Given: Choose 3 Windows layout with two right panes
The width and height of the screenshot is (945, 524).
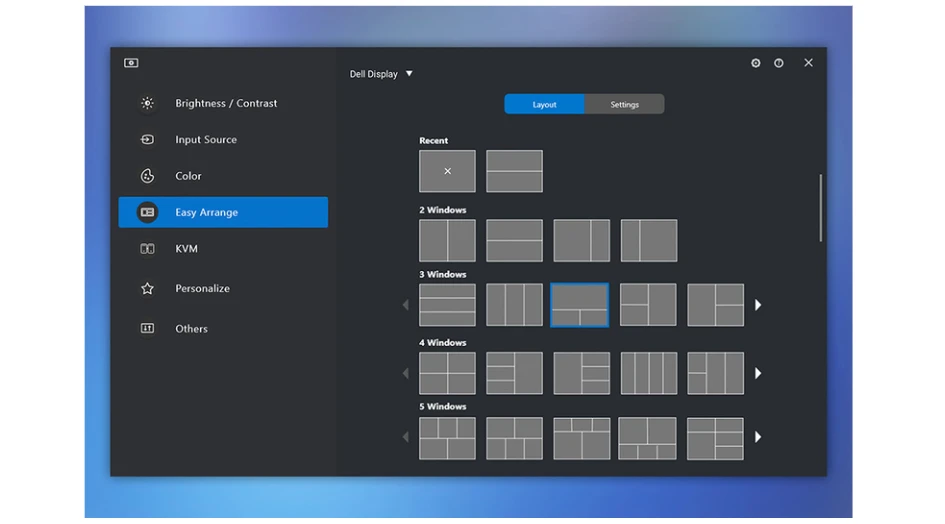Looking at the screenshot, I should click(x=715, y=305).
